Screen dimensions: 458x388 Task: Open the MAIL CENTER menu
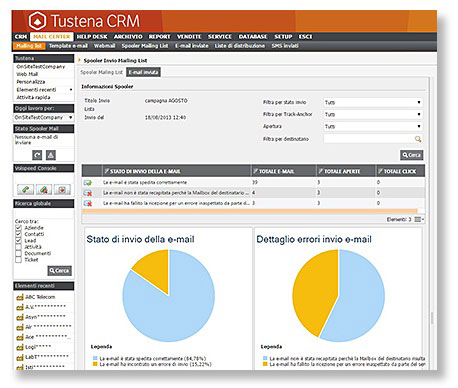[52, 36]
